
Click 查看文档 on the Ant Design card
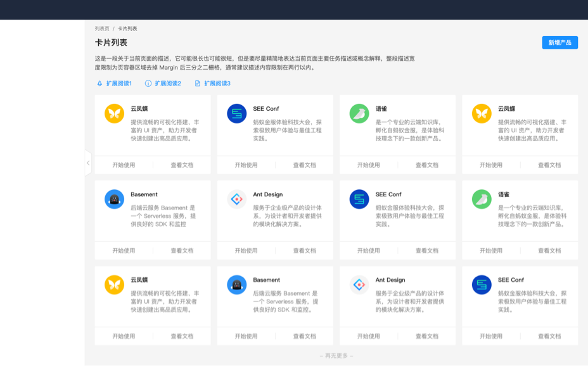point(305,250)
